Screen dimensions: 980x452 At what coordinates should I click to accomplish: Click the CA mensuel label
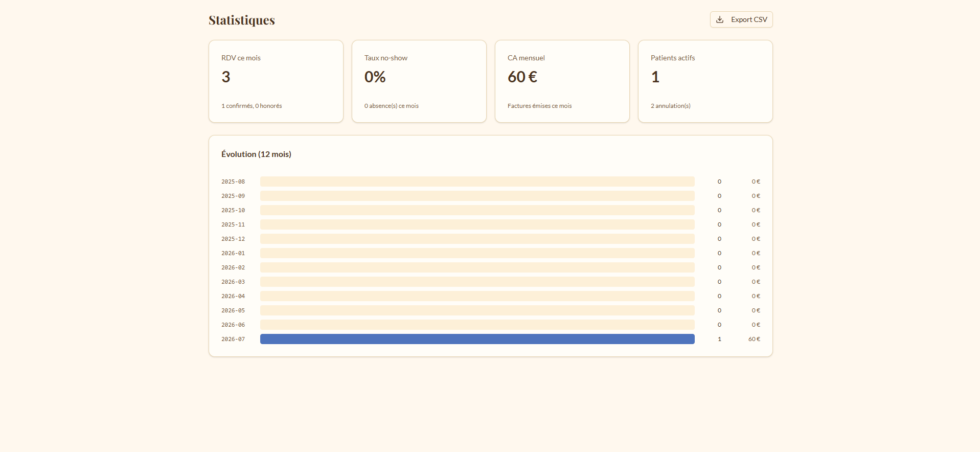[x=526, y=58]
